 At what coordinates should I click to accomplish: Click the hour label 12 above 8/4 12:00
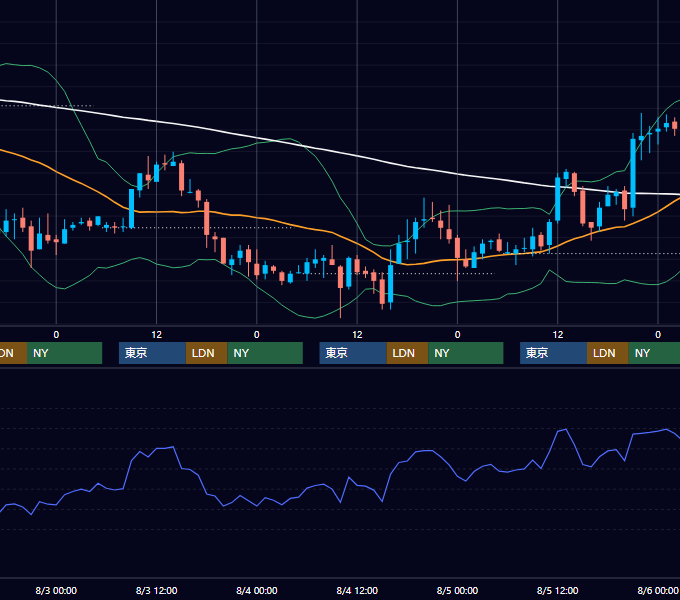coord(357,335)
